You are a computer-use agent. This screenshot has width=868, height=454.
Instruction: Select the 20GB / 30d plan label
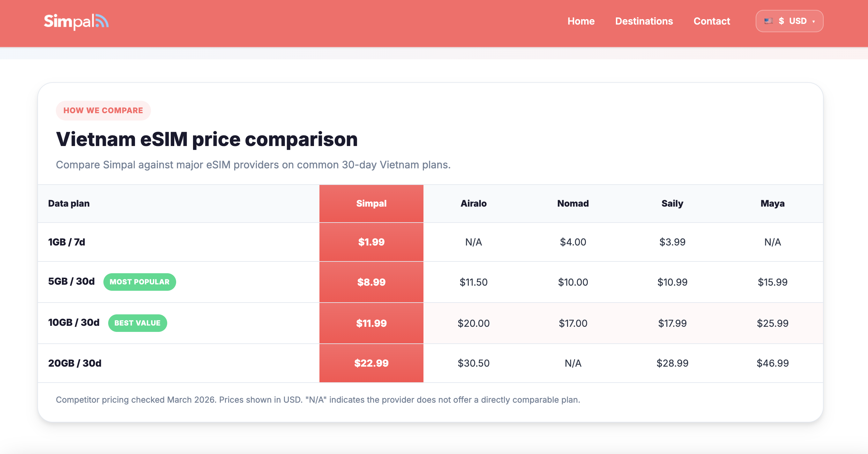(75, 363)
